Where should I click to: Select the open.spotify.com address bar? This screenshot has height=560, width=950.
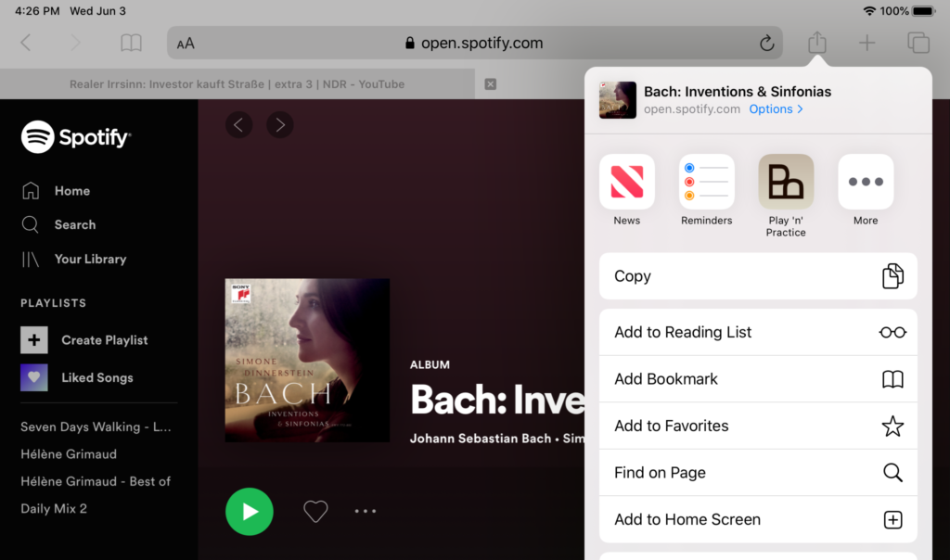tap(474, 43)
